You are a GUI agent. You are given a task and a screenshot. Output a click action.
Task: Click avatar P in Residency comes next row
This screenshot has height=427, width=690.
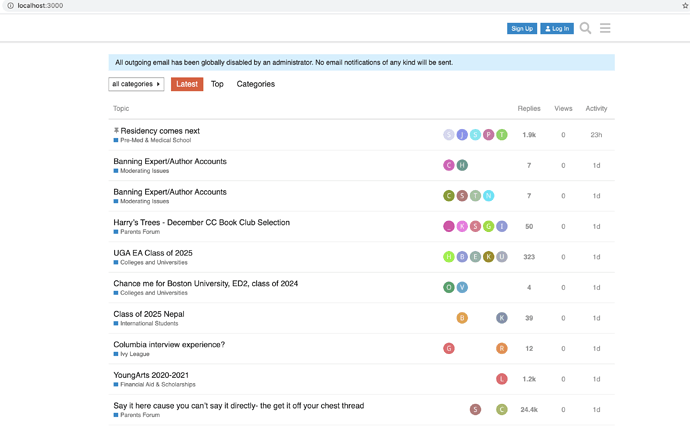coord(488,135)
